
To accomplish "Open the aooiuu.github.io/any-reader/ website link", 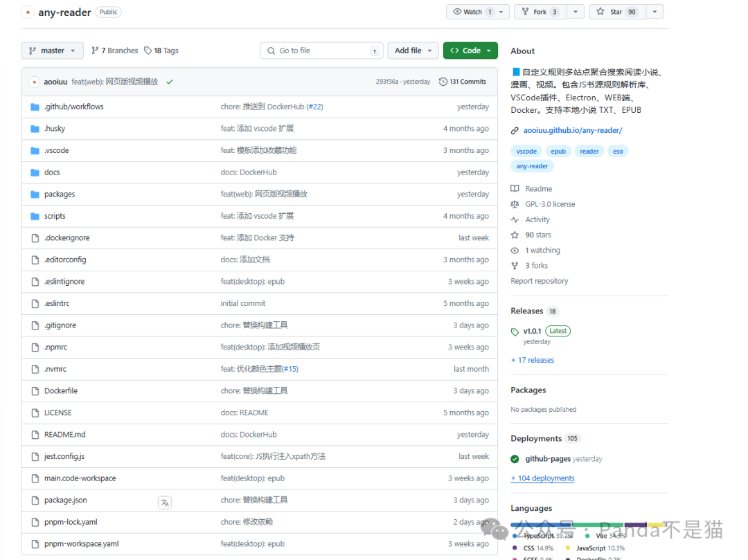I will coord(573,131).
